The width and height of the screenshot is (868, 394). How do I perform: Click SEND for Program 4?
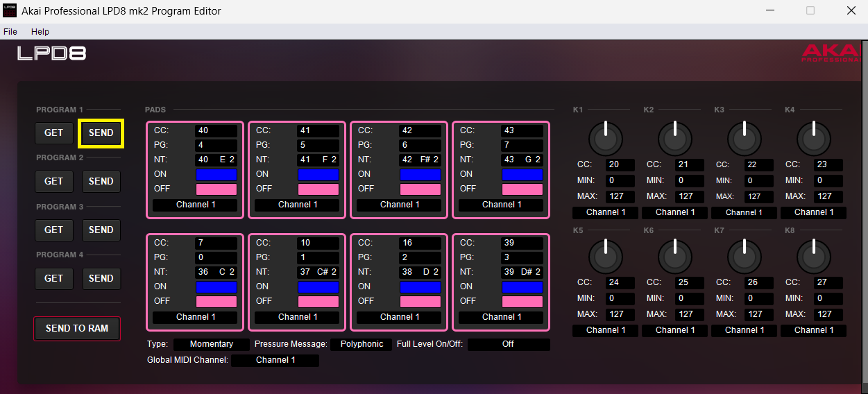pyautogui.click(x=101, y=279)
